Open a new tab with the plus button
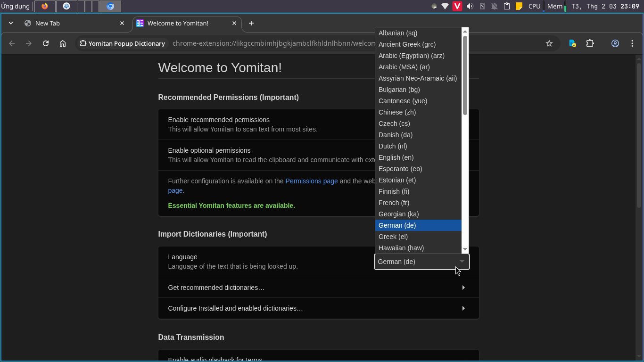 (251, 23)
